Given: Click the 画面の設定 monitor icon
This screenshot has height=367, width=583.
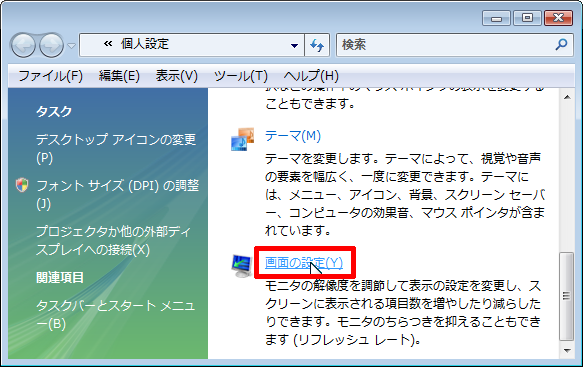Looking at the screenshot, I should (x=242, y=266).
